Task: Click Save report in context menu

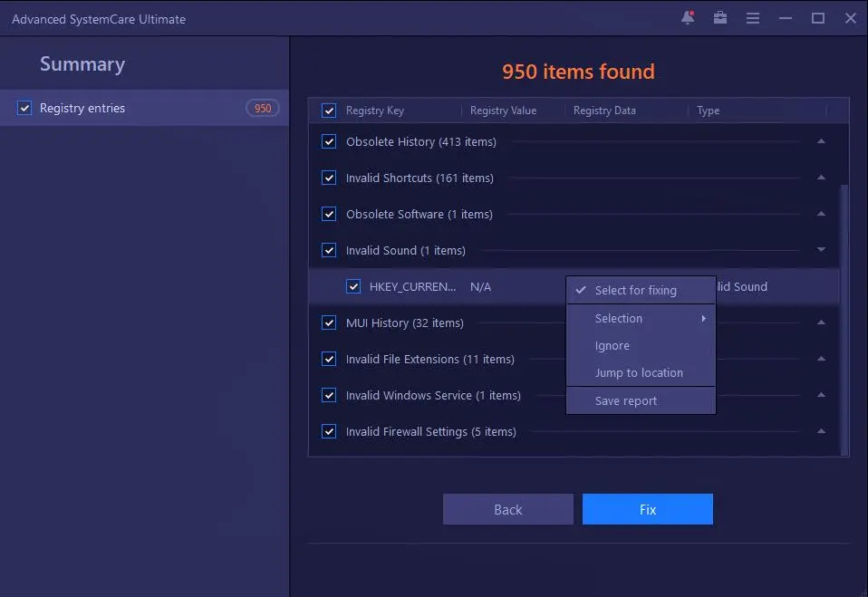Action: pos(626,401)
